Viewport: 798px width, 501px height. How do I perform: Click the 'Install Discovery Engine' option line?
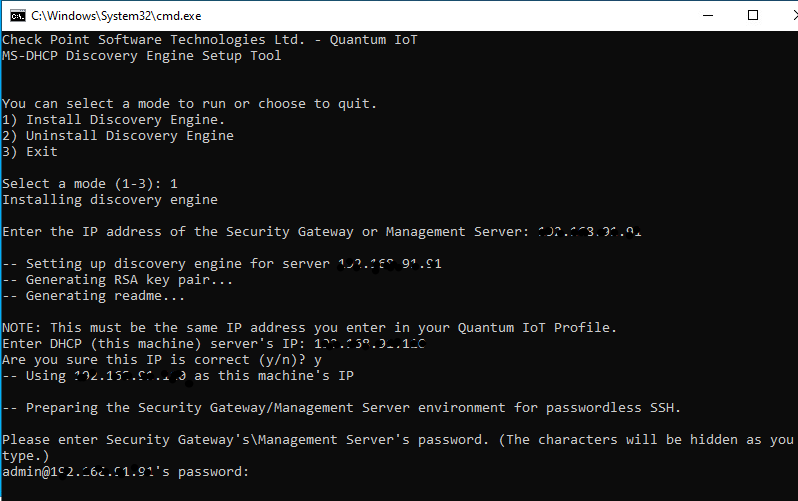[113, 120]
